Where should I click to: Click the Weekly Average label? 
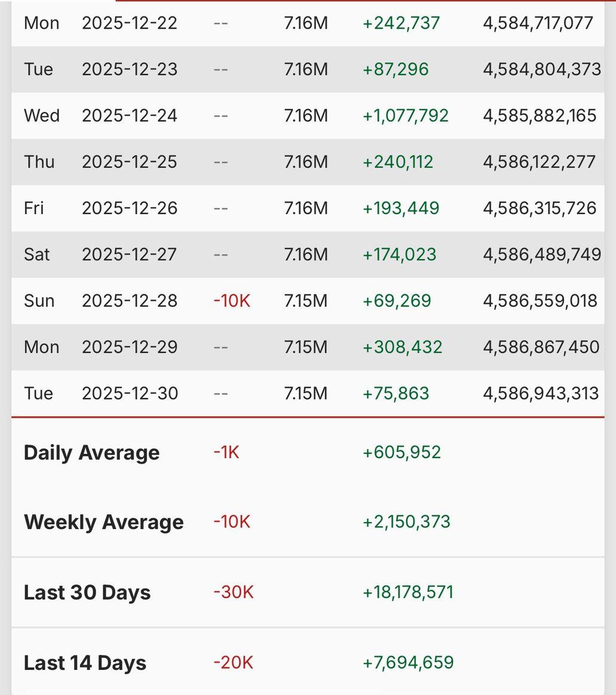[103, 523]
